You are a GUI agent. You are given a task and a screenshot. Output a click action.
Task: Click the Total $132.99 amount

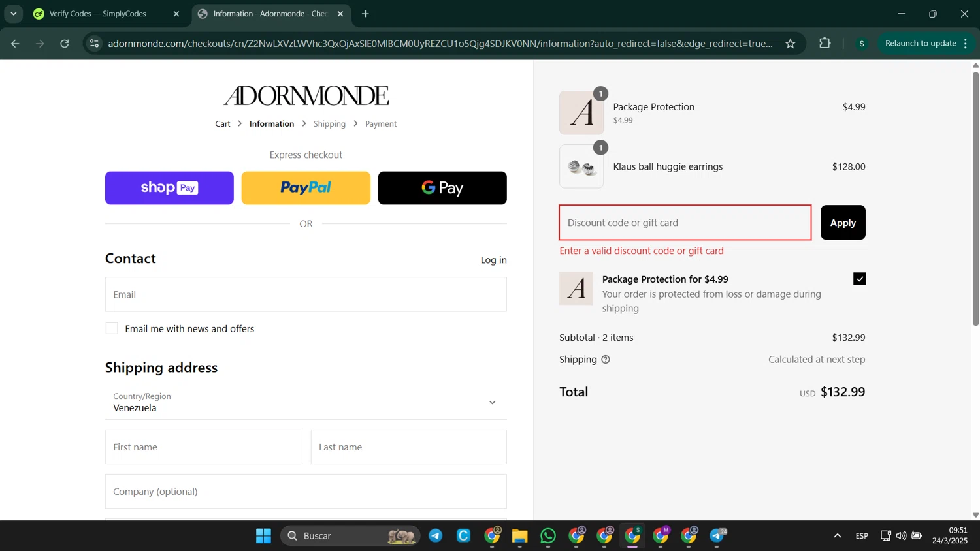843,392
